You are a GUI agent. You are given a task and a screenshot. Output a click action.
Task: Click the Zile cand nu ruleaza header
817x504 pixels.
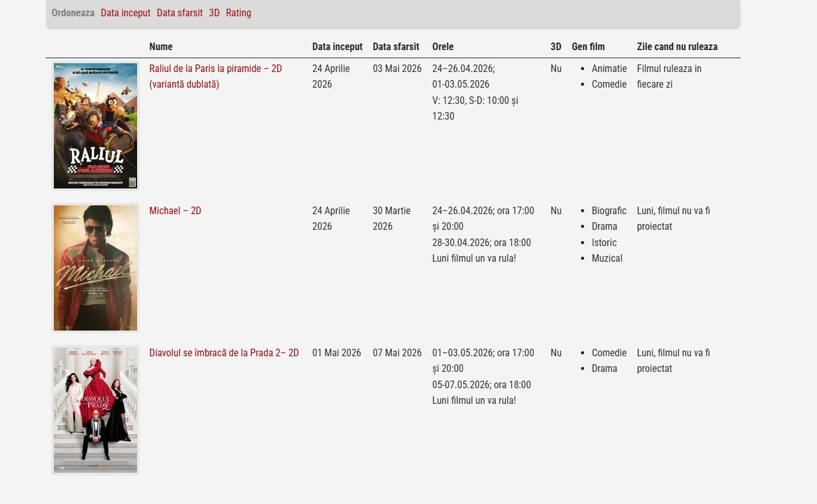[677, 46]
